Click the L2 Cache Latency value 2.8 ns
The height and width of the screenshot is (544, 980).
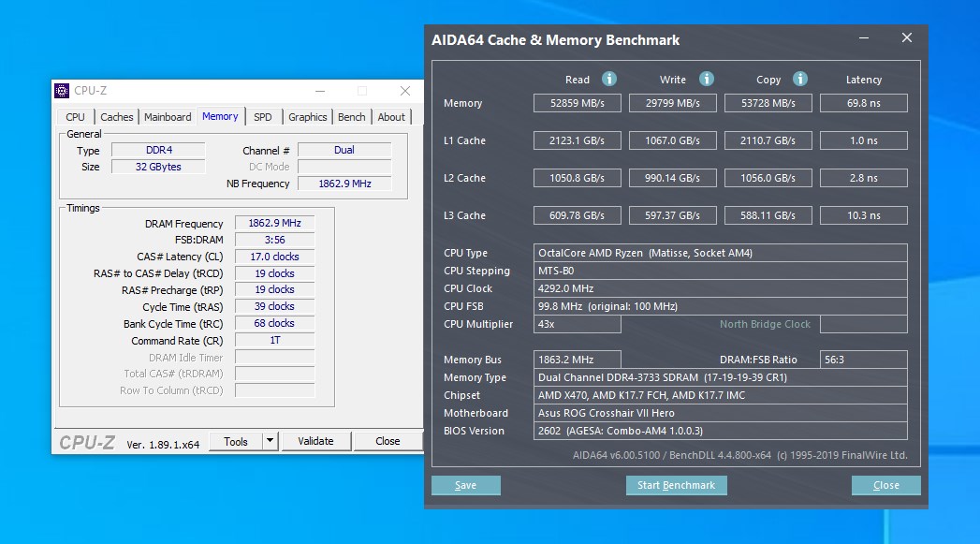(864, 178)
